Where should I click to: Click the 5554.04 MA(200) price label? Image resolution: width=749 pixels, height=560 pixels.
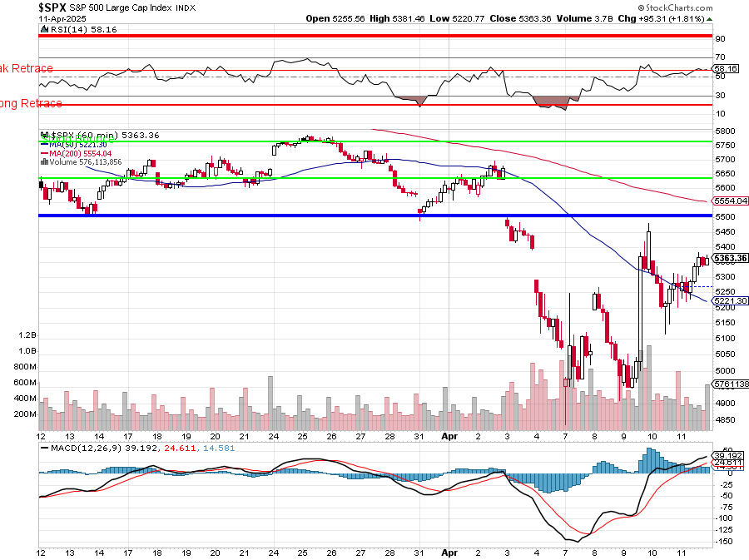[730, 201]
